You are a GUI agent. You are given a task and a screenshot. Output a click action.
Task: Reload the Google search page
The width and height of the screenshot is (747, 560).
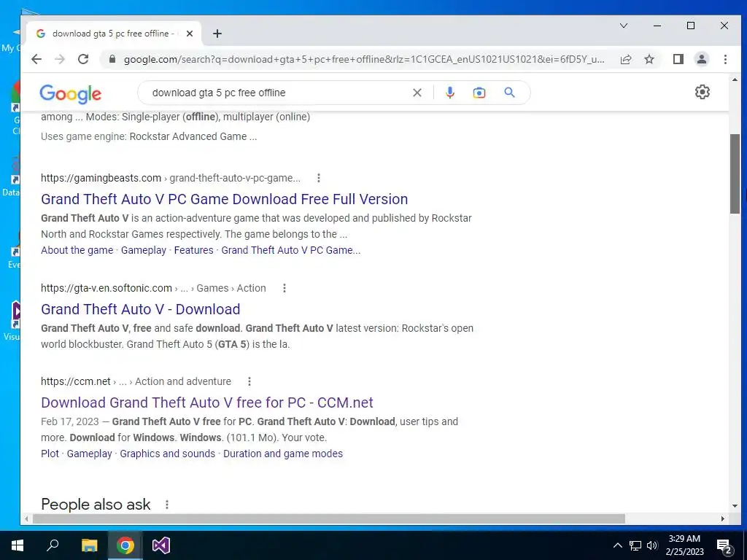(x=83, y=59)
